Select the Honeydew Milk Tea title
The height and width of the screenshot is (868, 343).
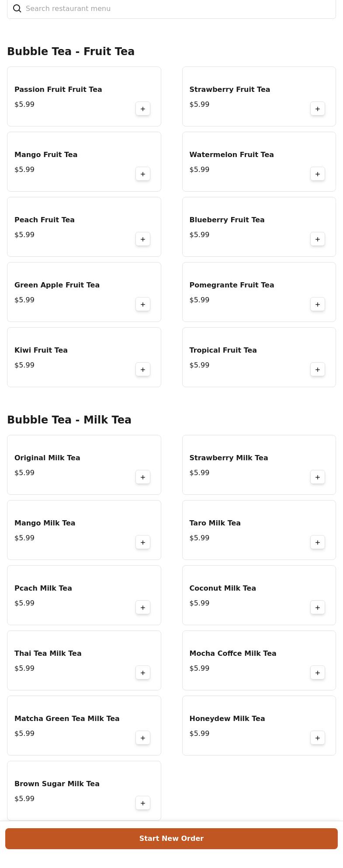click(227, 718)
